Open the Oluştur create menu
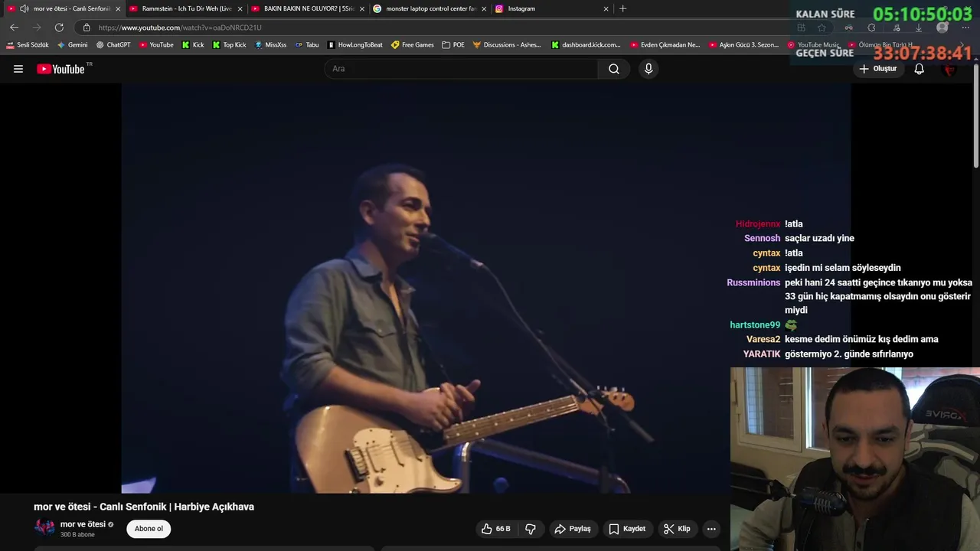The height and width of the screenshot is (551, 980). coord(877,69)
